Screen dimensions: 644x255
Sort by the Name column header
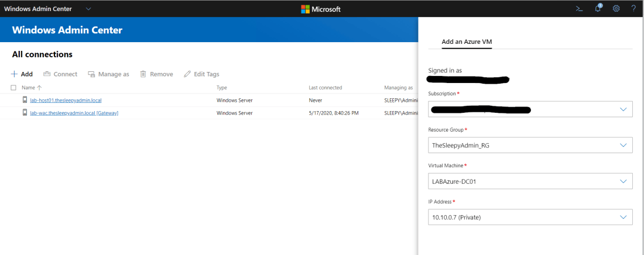click(29, 88)
